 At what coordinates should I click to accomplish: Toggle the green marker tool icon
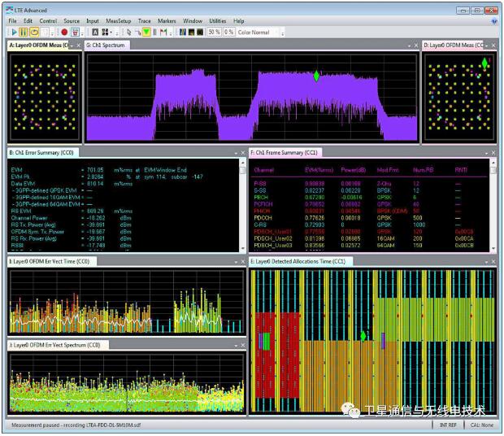click(146, 32)
